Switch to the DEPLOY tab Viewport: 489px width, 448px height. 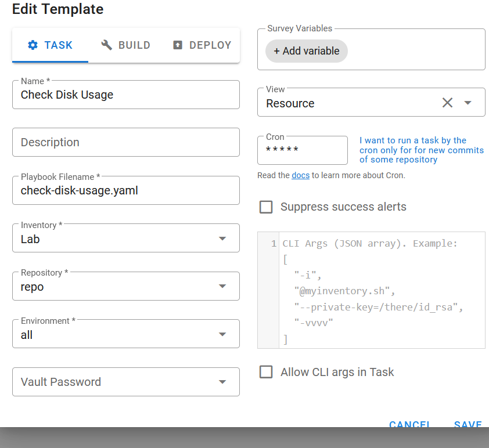pyautogui.click(x=202, y=45)
